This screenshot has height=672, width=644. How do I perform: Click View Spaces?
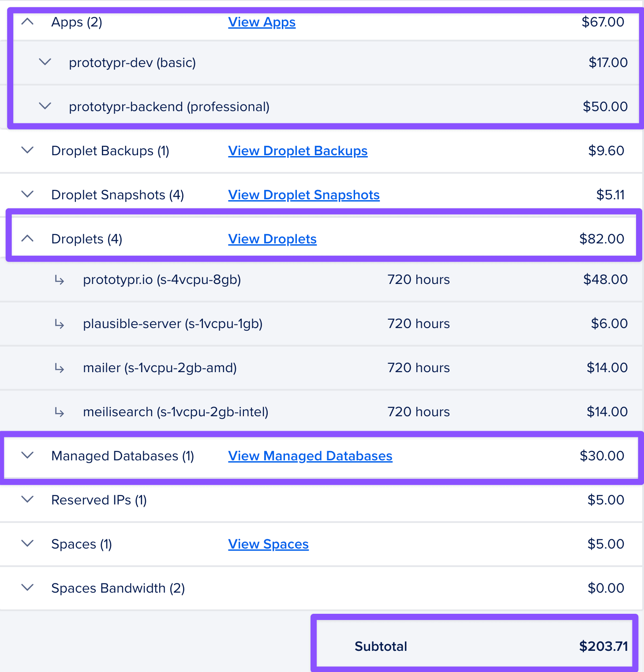point(268,544)
